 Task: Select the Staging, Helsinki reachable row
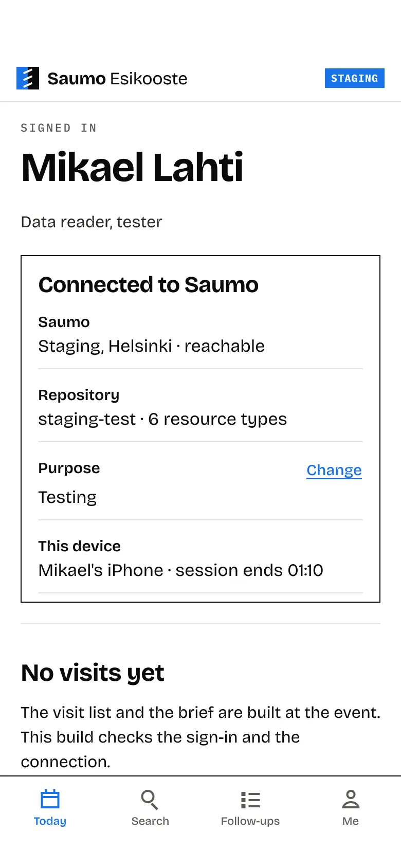(200, 334)
